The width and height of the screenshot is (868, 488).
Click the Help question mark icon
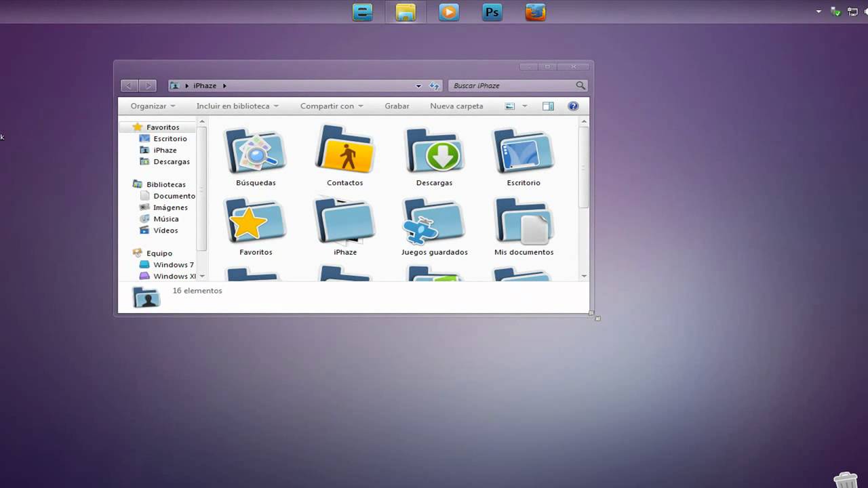tap(573, 106)
